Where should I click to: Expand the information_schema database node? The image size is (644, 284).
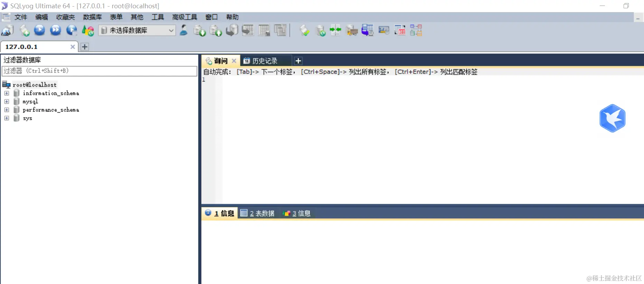point(7,93)
